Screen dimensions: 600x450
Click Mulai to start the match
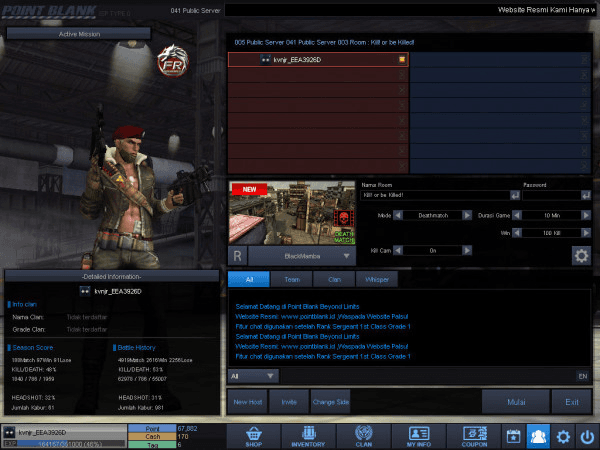point(516,402)
